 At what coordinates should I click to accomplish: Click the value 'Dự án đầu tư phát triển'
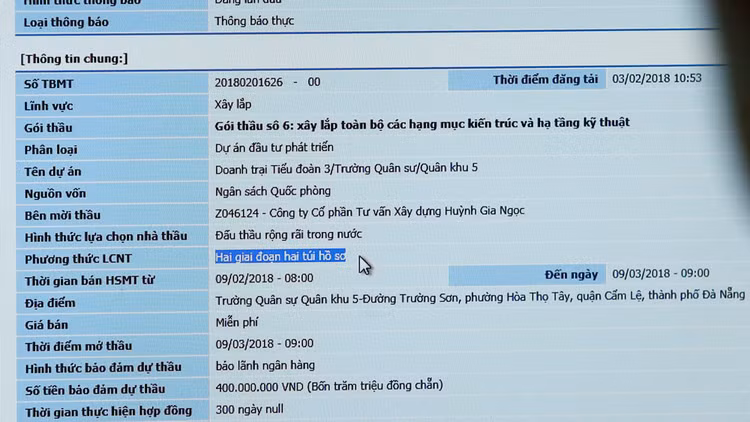(x=274, y=147)
